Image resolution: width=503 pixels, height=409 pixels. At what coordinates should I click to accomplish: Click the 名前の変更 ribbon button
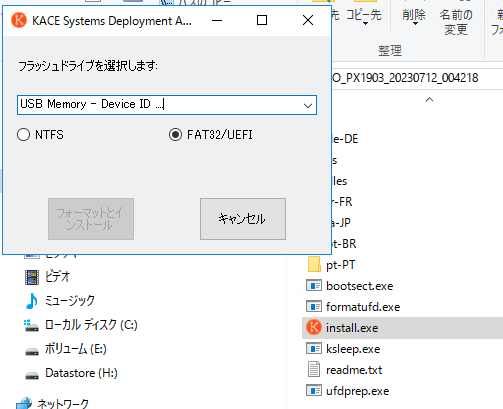(456, 22)
